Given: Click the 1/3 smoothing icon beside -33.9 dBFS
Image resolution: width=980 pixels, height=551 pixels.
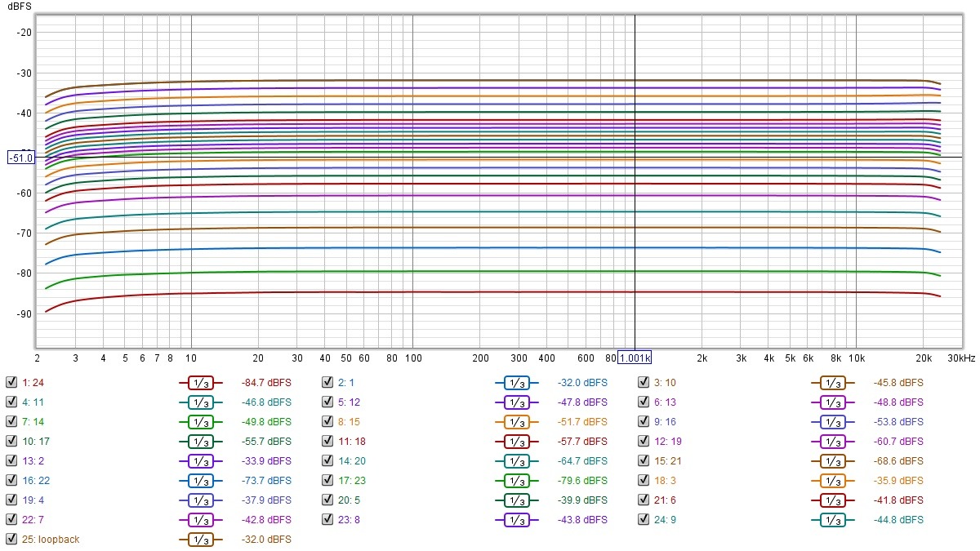Looking at the screenshot, I should [x=200, y=460].
